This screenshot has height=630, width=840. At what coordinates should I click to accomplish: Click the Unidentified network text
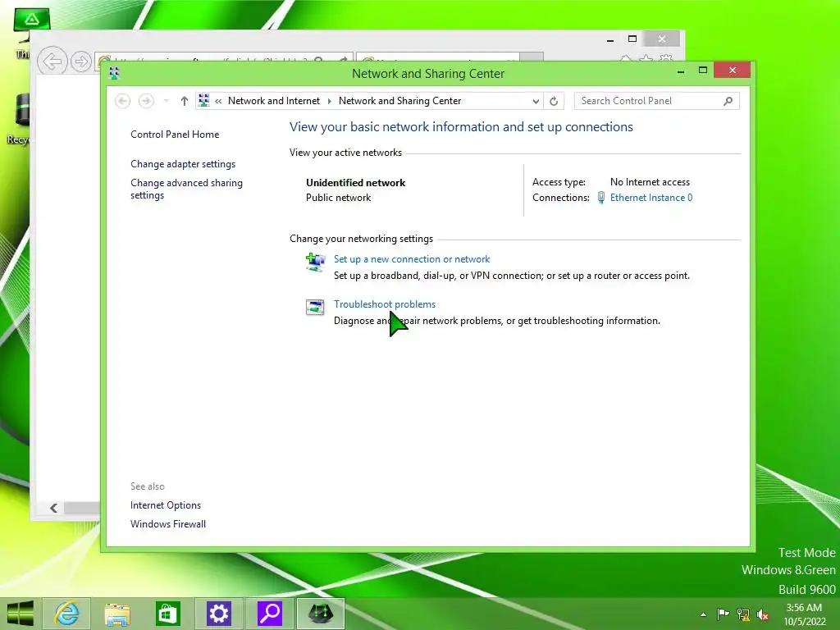pyautogui.click(x=356, y=183)
